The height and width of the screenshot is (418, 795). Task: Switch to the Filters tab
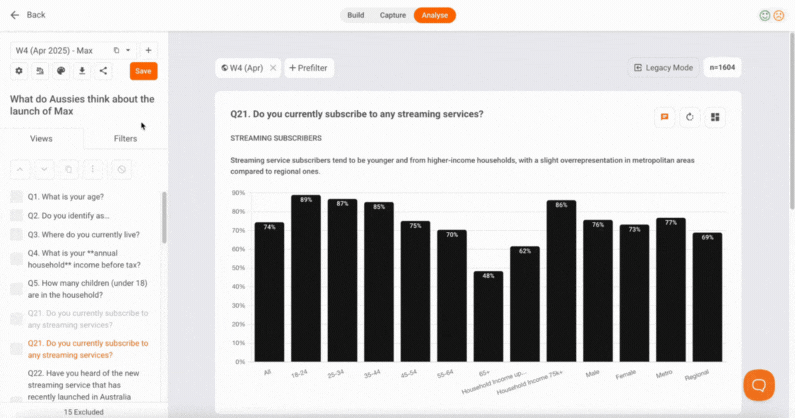click(x=125, y=138)
